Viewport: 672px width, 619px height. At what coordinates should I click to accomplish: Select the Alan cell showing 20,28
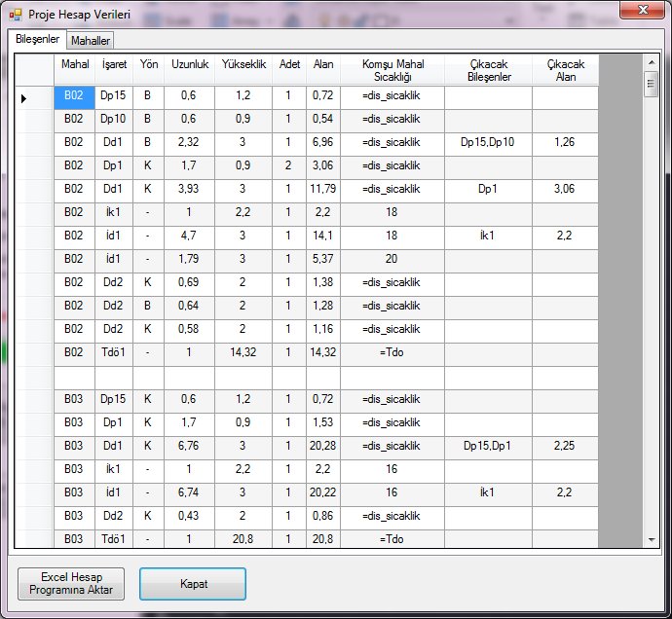(322, 446)
